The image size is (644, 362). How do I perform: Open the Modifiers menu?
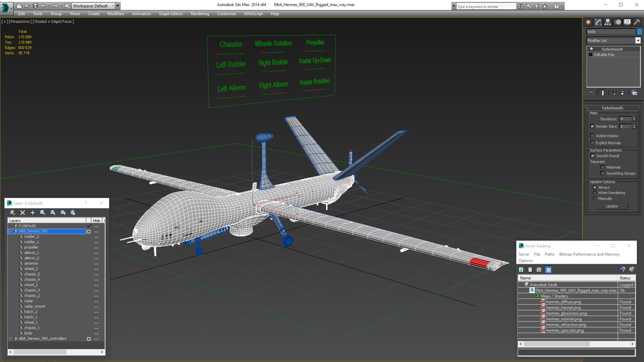coord(116,14)
